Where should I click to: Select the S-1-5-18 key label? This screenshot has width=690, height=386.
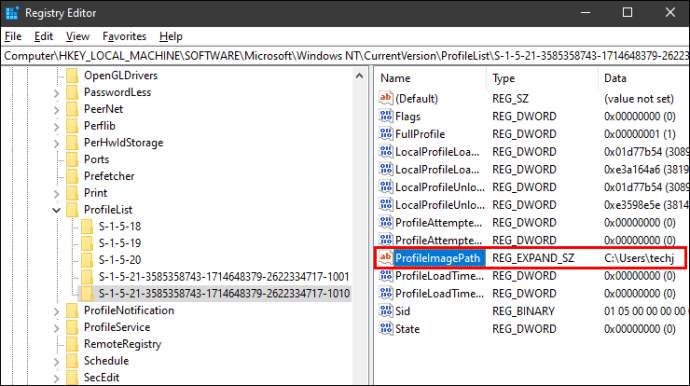click(x=120, y=226)
